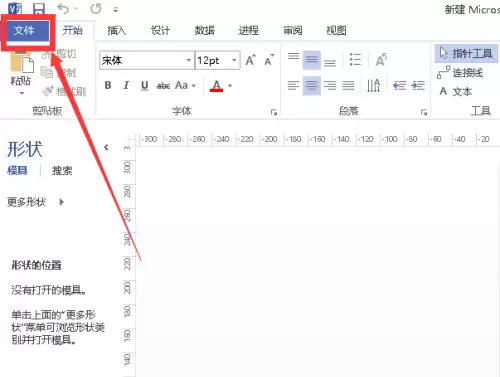500x377 pixels.
Task: Toggle Bold formatting
Action: 108,85
